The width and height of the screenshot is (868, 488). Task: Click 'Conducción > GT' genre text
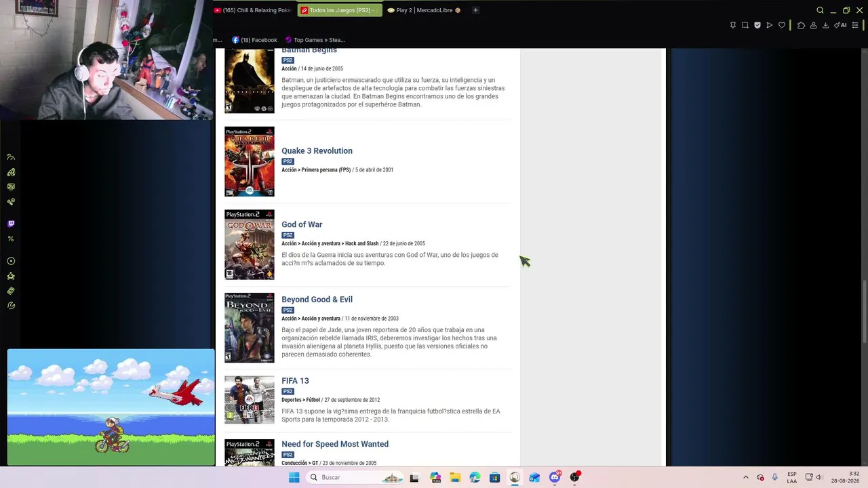coord(300,464)
